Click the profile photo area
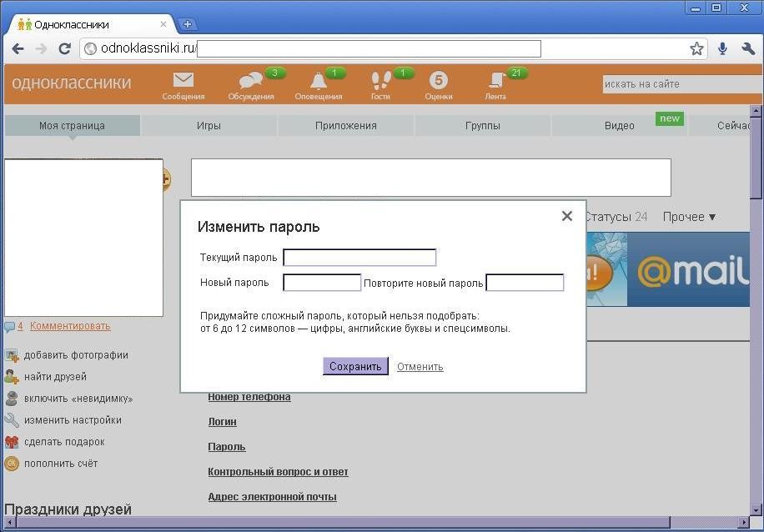This screenshot has height=532, width=764. click(83, 238)
